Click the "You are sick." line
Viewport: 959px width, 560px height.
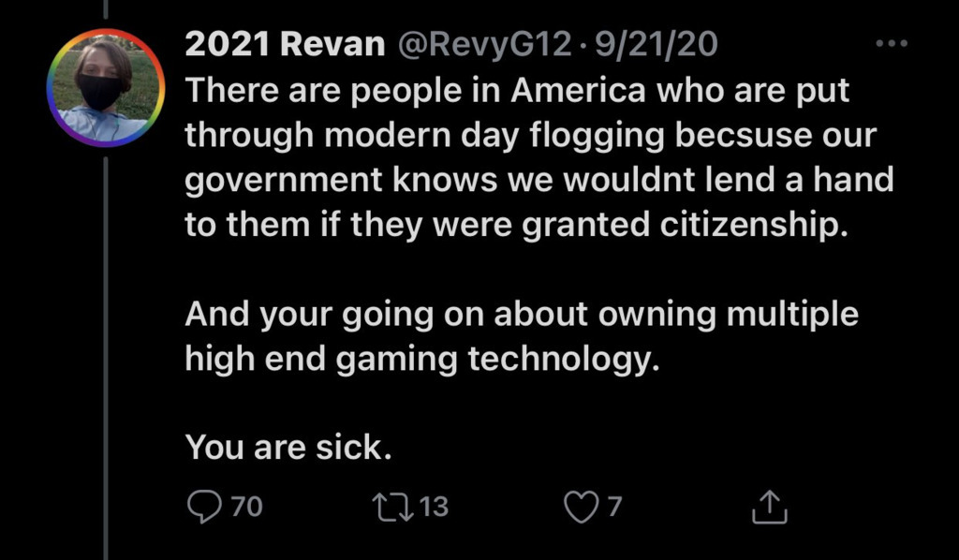[288, 447]
